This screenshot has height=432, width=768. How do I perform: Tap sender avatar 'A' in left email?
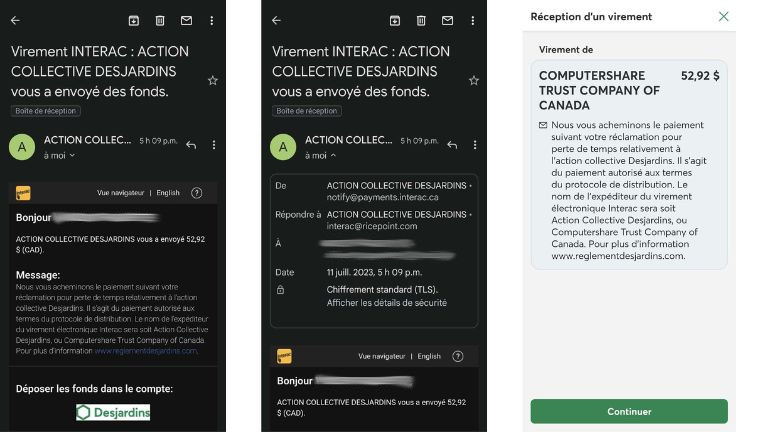pyautogui.click(x=22, y=147)
